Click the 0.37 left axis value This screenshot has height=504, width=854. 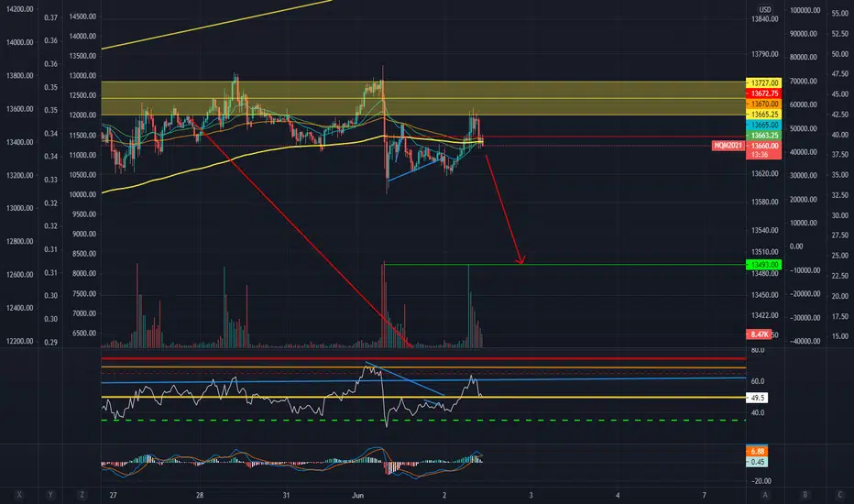(50, 17)
